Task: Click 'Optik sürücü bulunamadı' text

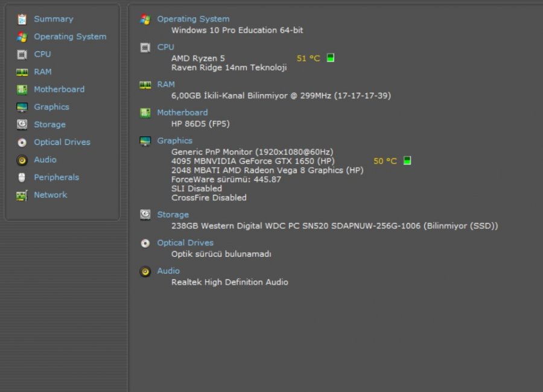Action: pos(221,254)
